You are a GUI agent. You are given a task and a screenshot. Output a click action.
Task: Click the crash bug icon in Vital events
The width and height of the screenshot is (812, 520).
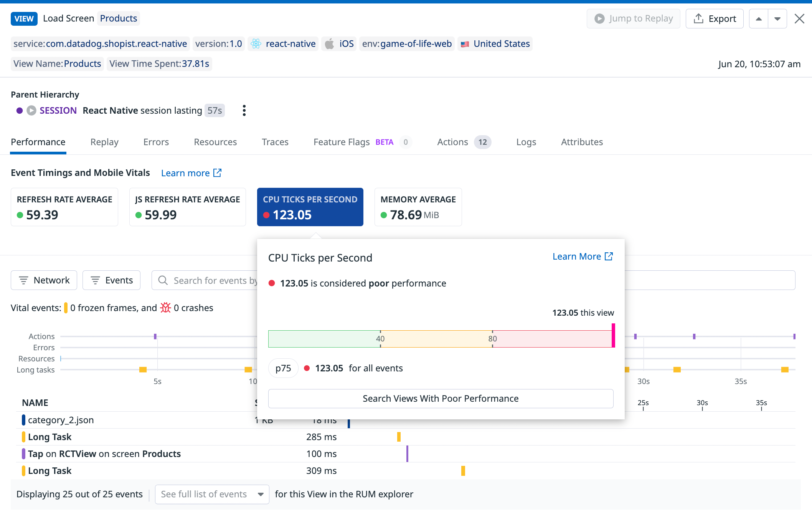(165, 307)
